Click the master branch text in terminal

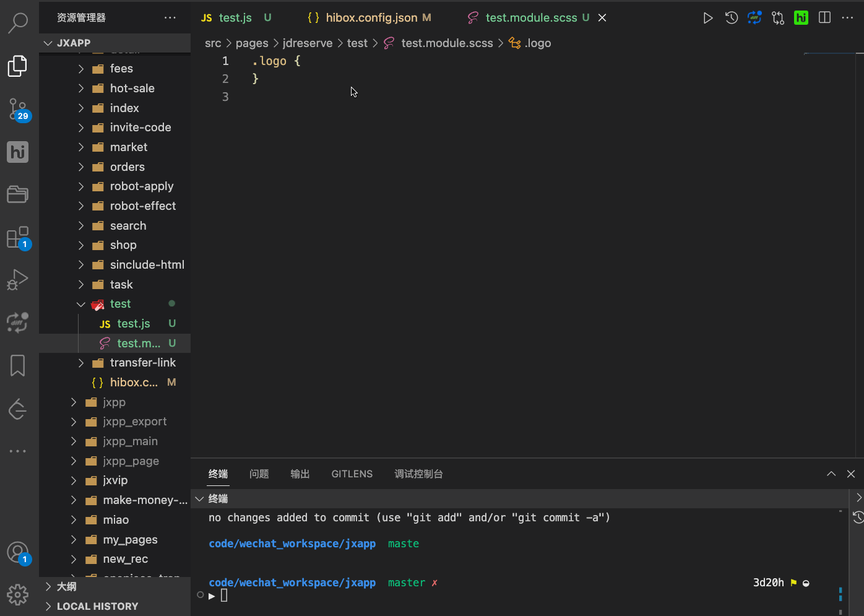coord(407,583)
